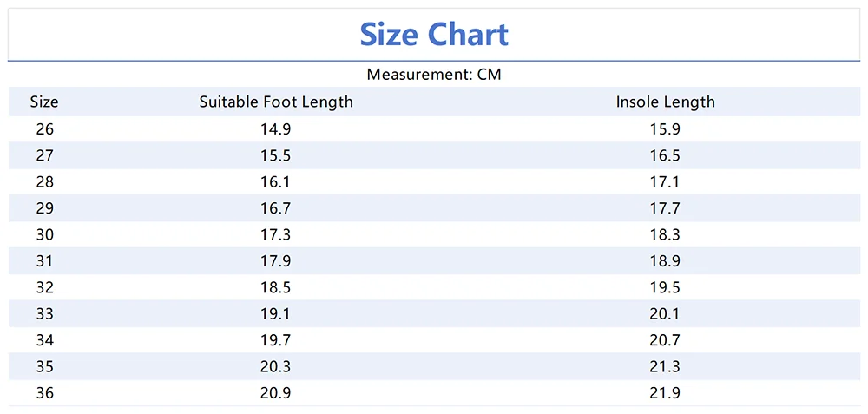This screenshot has width=868, height=414.
Task: Select the 15.9 insole length cell
Action: click(666, 129)
